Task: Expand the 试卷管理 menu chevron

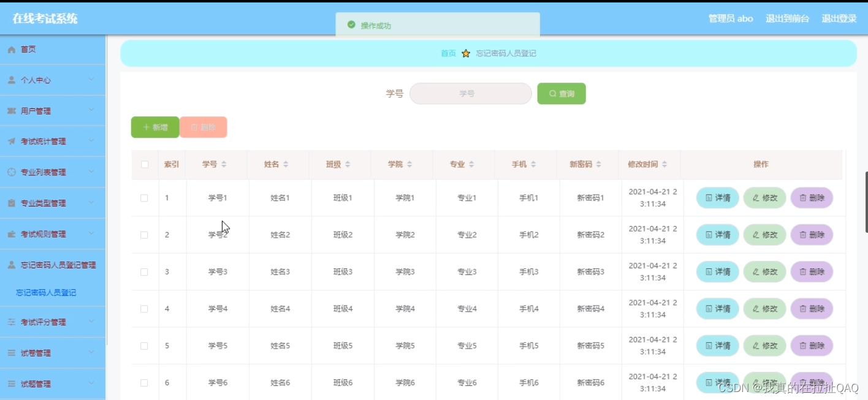Action: (x=91, y=353)
